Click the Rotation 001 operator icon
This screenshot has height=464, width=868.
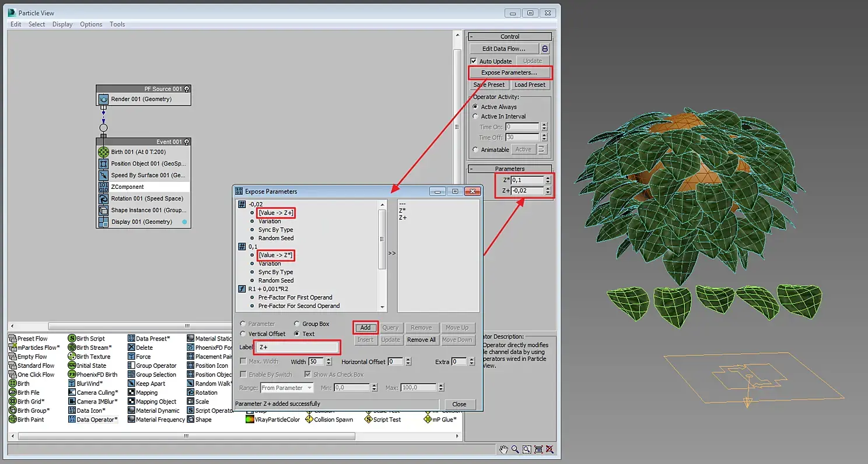pyautogui.click(x=103, y=199)
